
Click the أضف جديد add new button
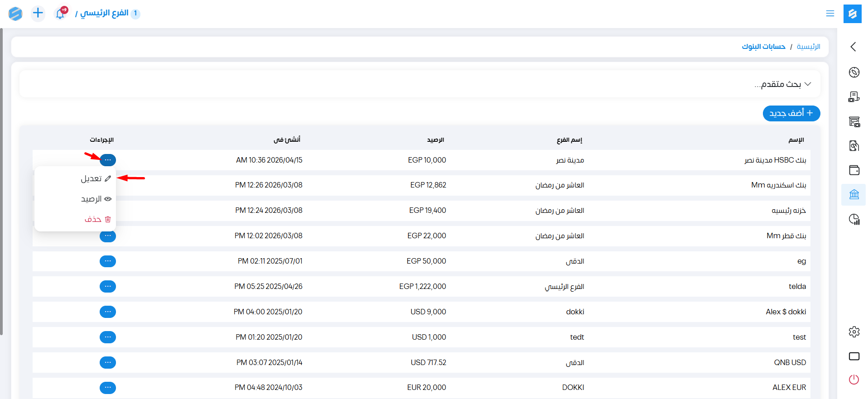pos(791,113)
